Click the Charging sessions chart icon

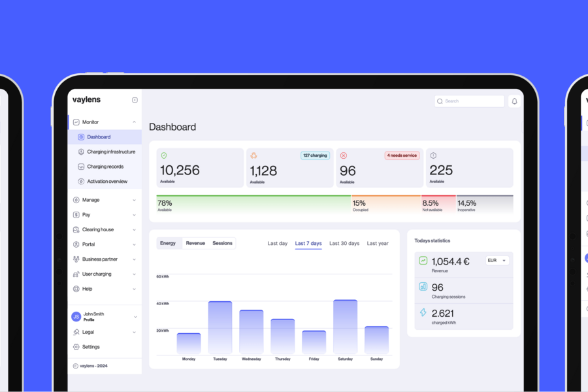click(x=423, y=287)
